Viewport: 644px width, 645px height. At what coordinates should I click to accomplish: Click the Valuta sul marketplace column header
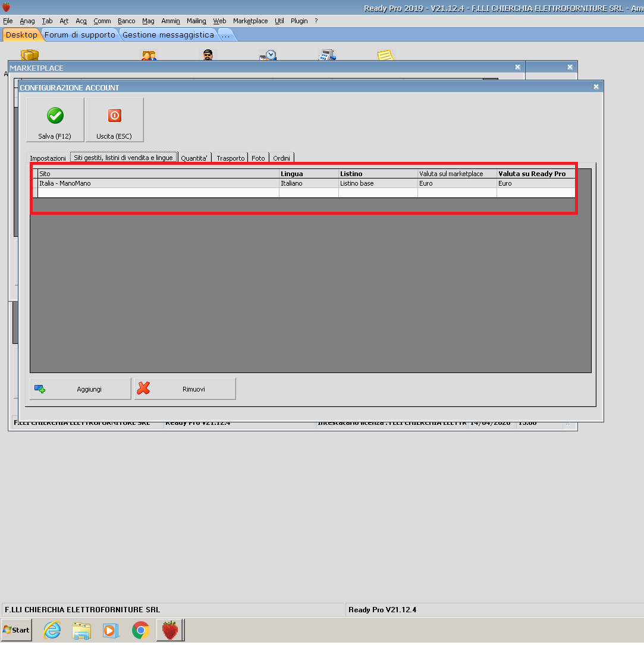(457, 174)
